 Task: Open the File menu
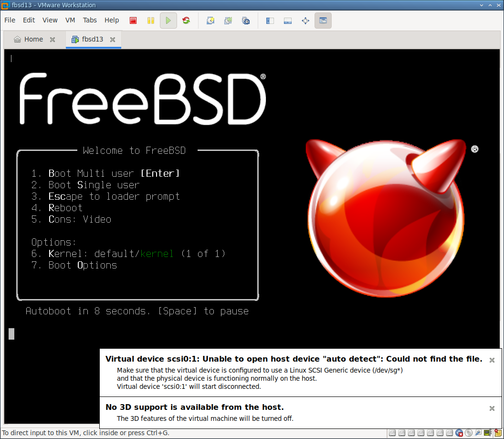[x=10, y=20]
